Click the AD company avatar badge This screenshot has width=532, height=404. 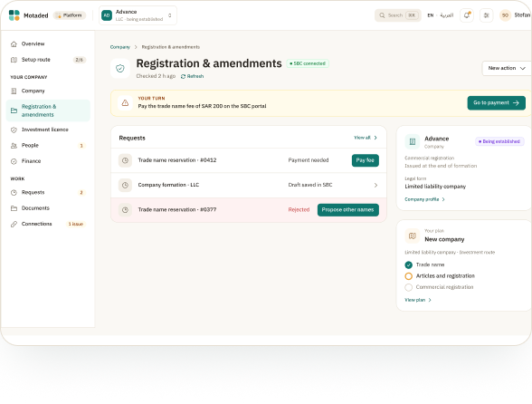(107, 15)
